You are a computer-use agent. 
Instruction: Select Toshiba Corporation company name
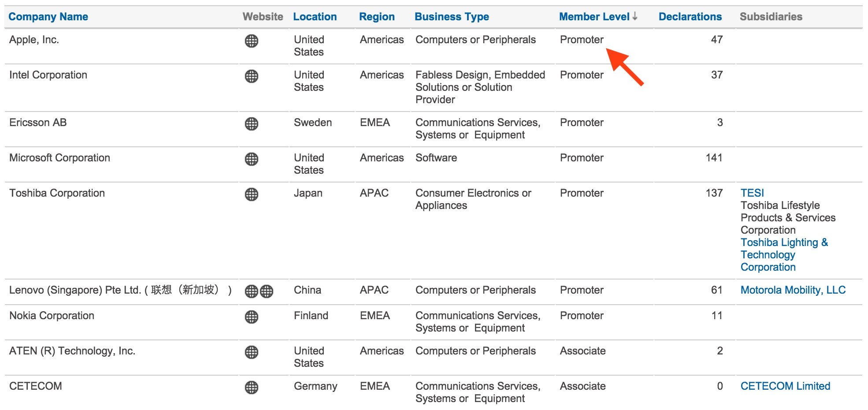[x=57, y=193]
